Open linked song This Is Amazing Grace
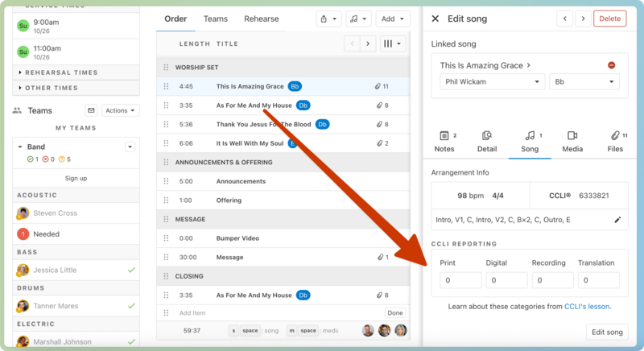 pyautogui.click(x=485, y=65)
